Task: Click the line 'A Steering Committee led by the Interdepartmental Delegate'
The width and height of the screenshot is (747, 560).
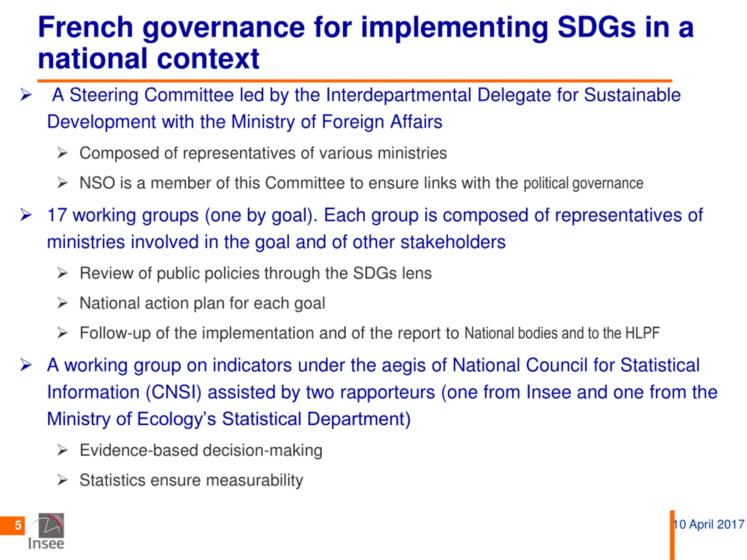Action: [366, 95]
